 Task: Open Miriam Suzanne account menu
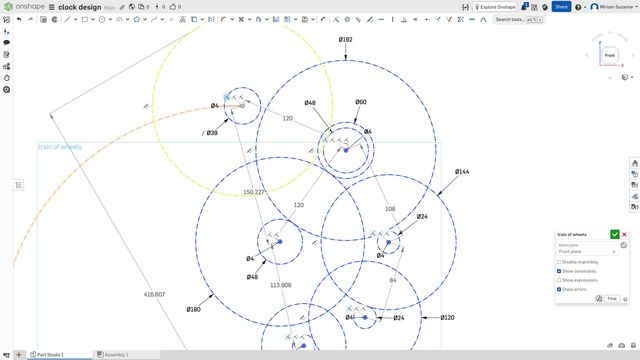pyautogui.click(x=611, y=7)
